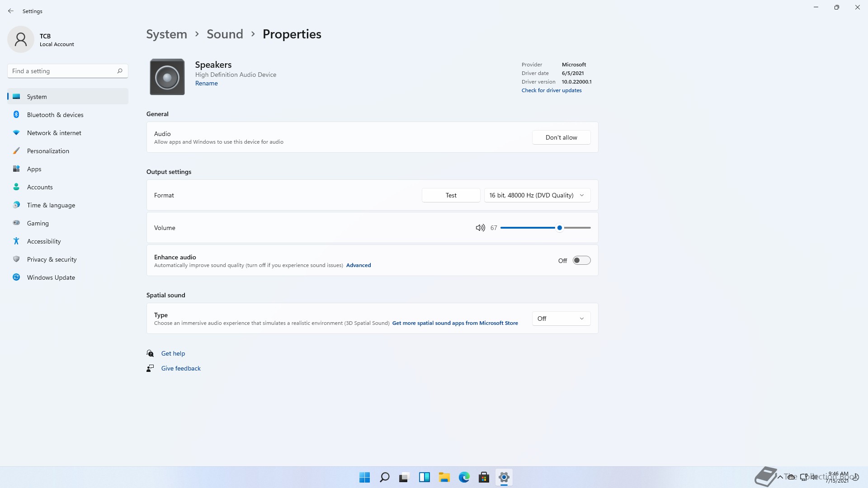The image size is (868, 488).
Task: Open Gaming settings in sidebar
Action: [68, 223]
